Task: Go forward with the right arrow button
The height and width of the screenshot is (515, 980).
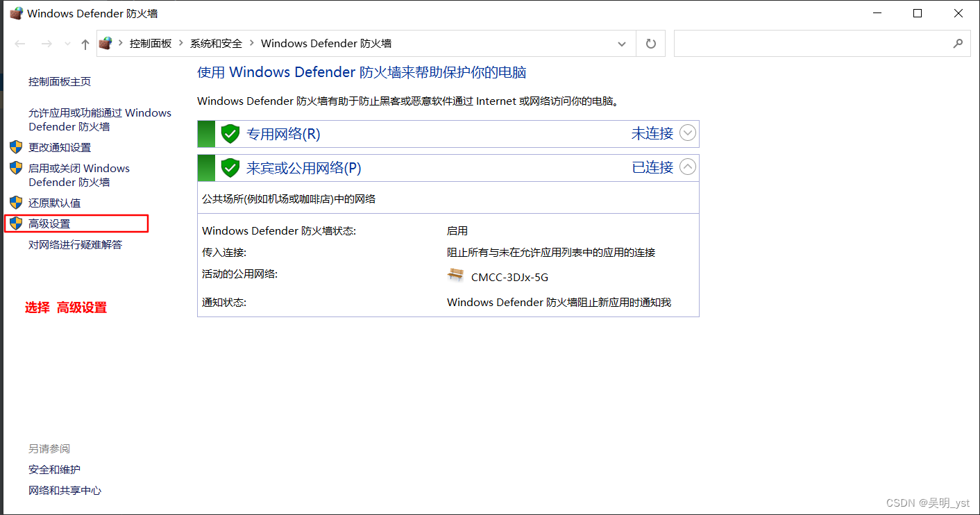Action: (47, 44)
